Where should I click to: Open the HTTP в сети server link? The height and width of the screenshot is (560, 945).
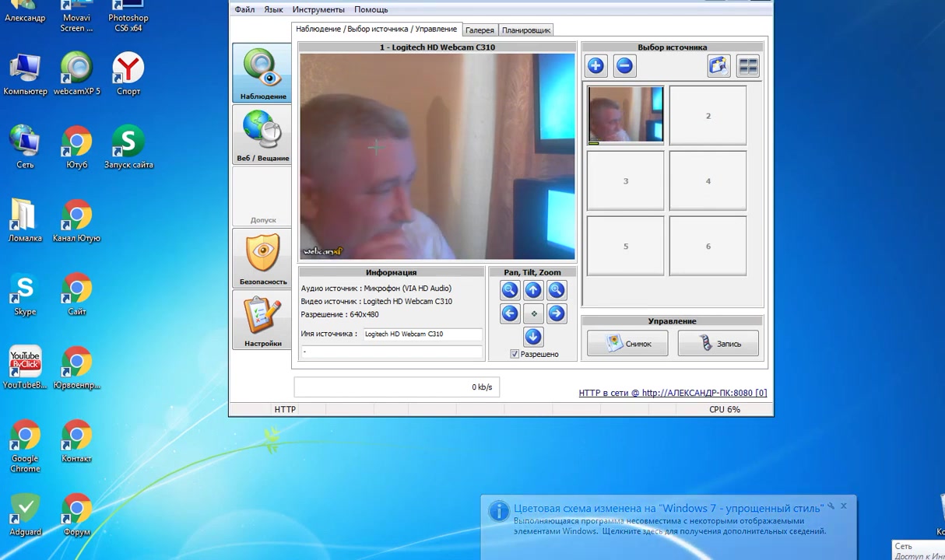click(x=673, y=393)
